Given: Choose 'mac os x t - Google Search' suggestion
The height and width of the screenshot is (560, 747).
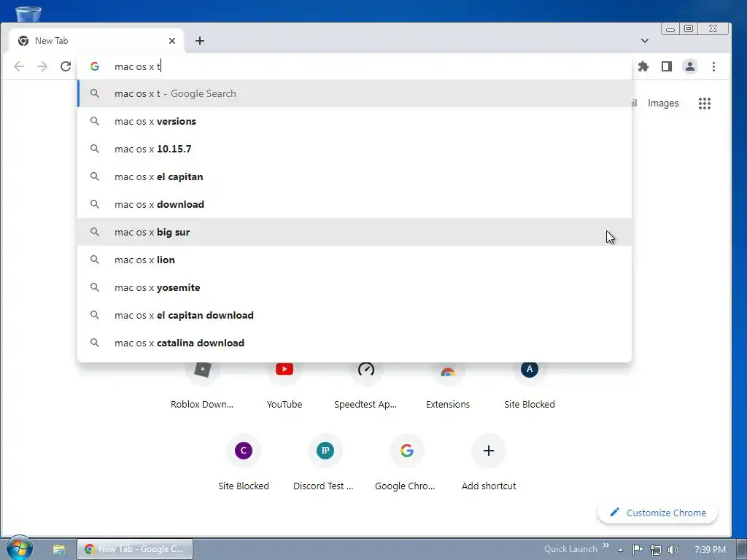Looking at the screenshot, I should (355, 94).
